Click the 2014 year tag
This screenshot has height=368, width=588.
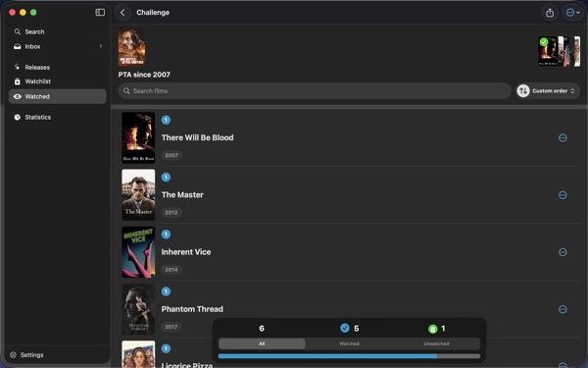[x=171, y=269]
